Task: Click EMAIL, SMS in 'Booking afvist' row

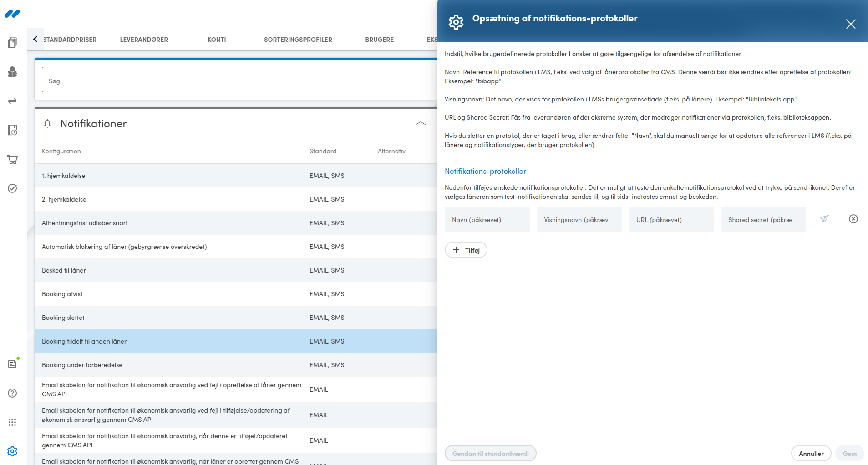Action: [327, 294]
